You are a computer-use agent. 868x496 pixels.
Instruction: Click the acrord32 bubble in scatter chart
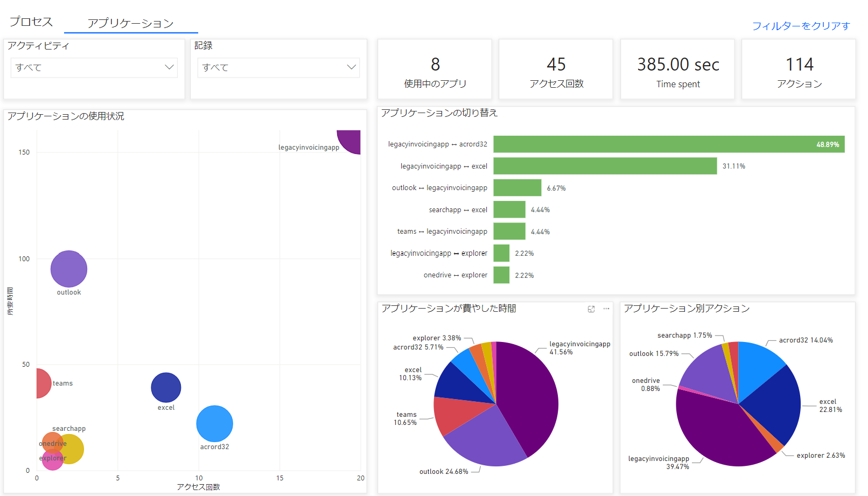point(215,423)
